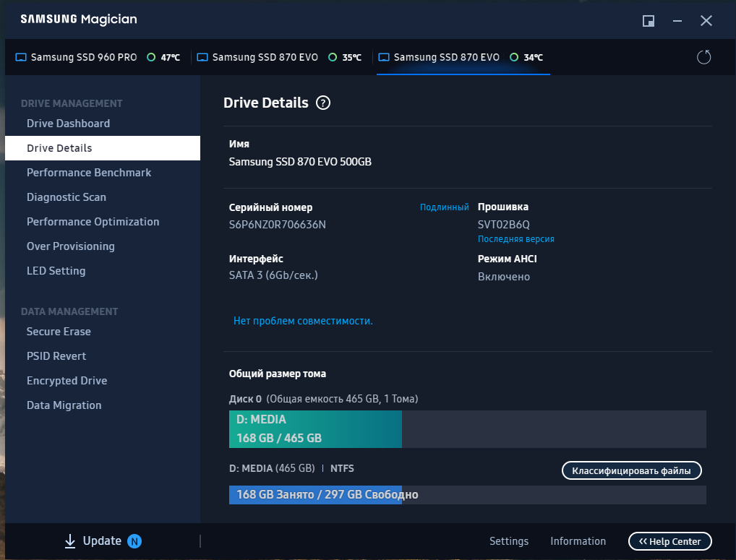Click the Help Center button

[x=669, y=541]
